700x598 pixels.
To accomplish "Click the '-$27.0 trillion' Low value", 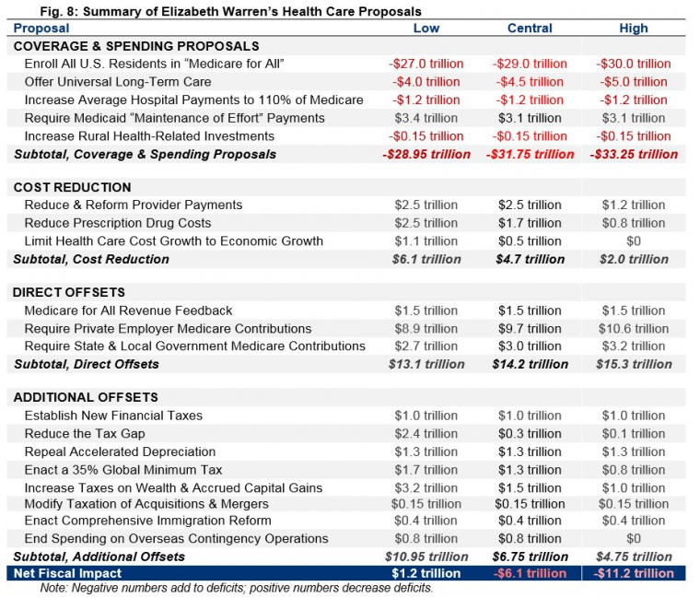I will (426, 64).
